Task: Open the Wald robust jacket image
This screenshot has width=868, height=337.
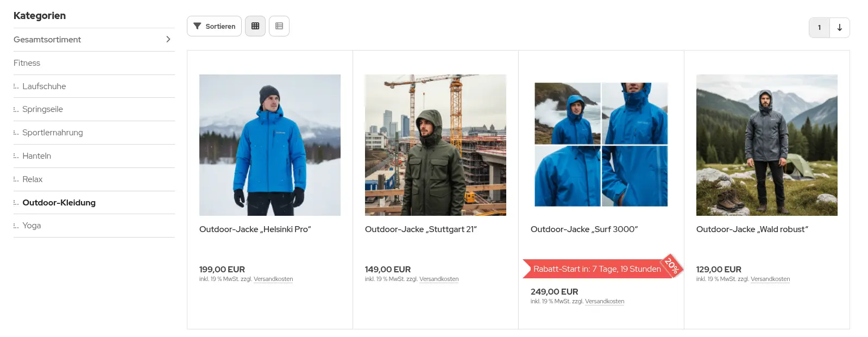Action: (x=767, y=145)
